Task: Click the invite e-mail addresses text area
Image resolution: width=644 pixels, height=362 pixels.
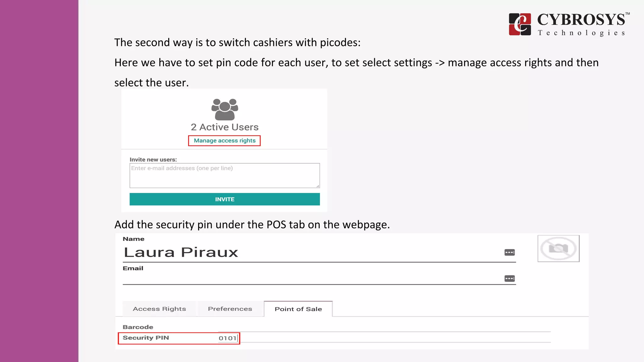Action: [x=225, y=175]
